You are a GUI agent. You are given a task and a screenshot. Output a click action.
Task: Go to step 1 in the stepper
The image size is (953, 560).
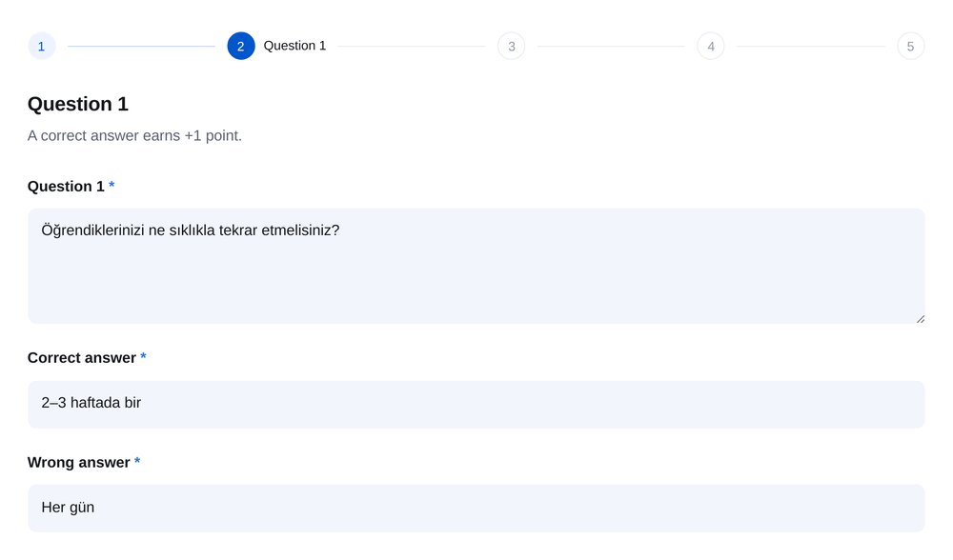pos(41,46)
